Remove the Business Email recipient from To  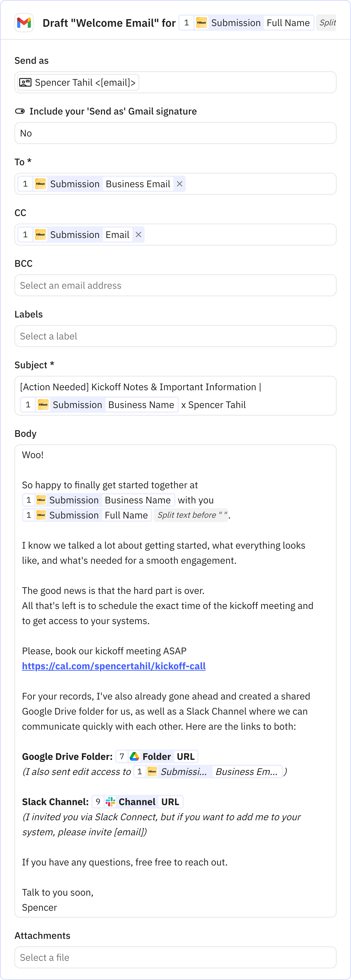(179, 184)
